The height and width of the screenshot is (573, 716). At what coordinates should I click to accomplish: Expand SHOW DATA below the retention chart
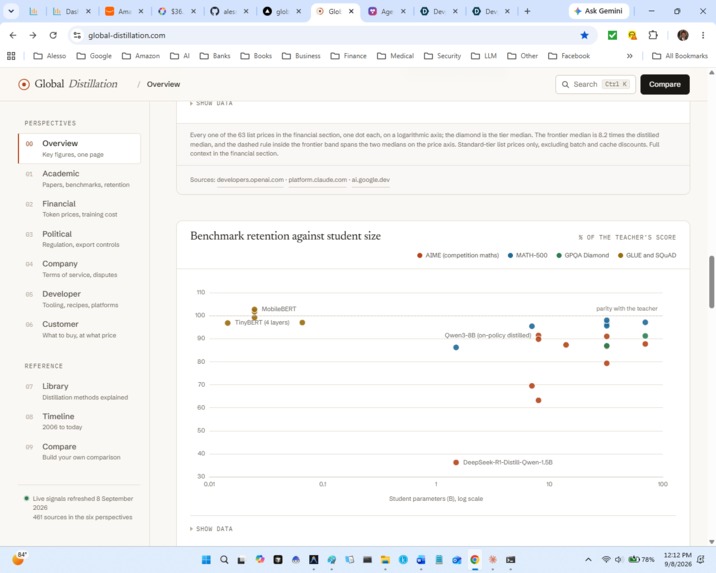point(211,529)
